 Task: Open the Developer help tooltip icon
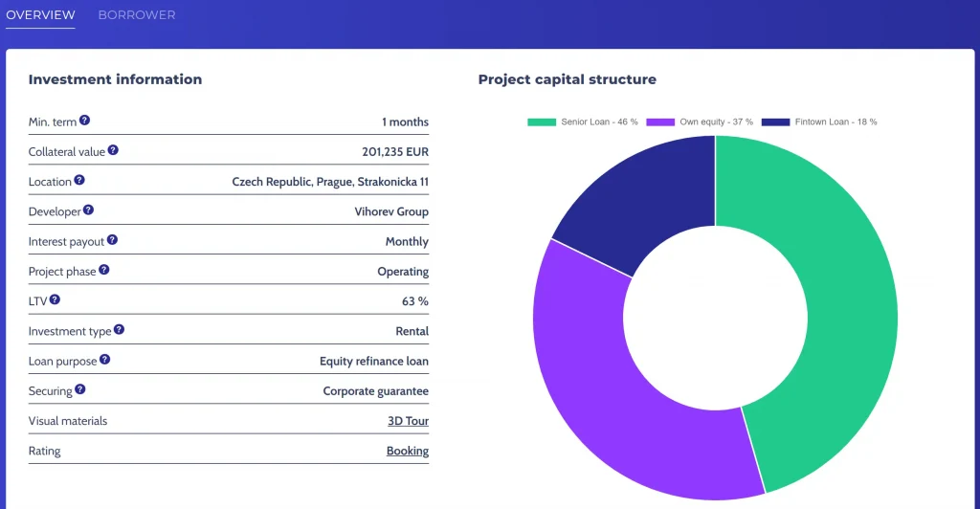[88, 210]
